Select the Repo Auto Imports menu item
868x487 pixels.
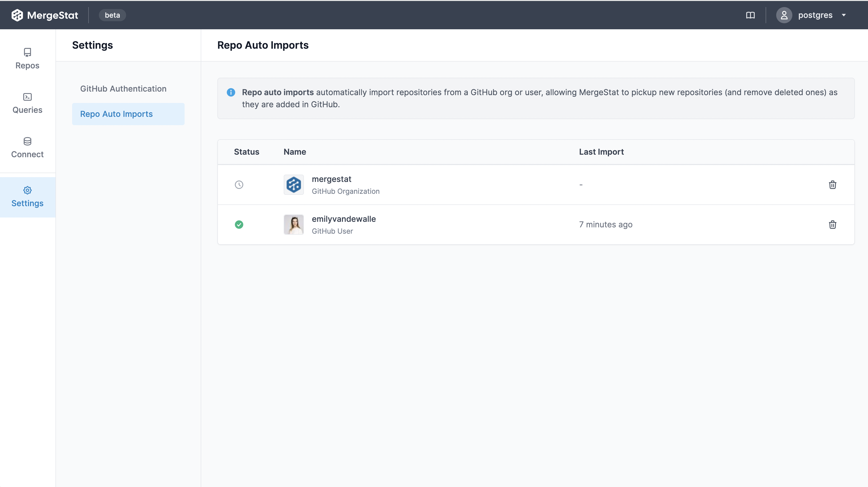click(x=116, y=114)
